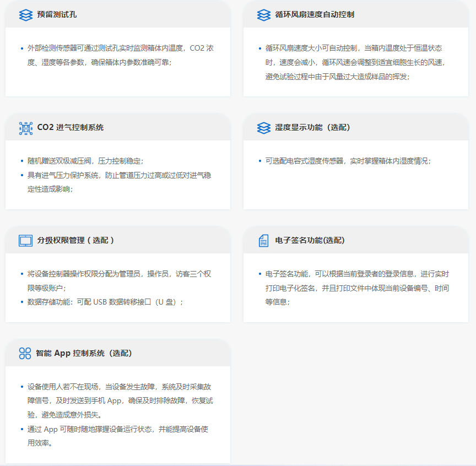Open the 智能 App 控制系统（选配） heading
Viewport: 476px width, 466px height.
point(84,354)
